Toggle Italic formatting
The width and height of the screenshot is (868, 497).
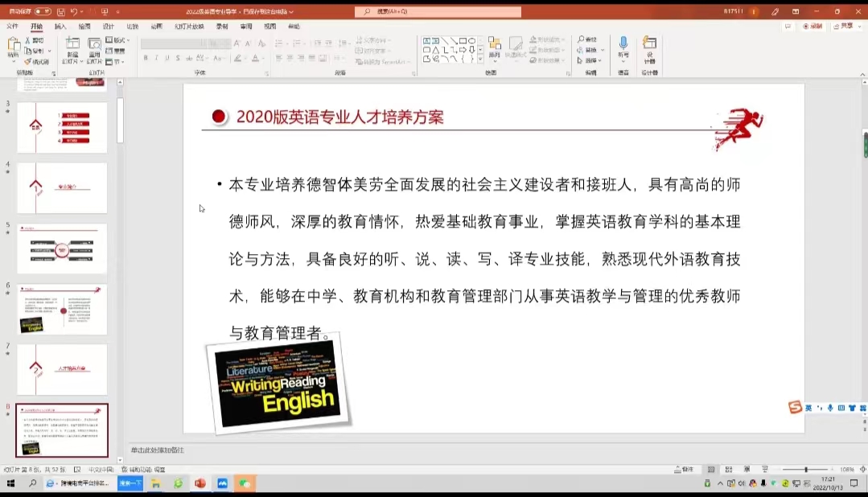pyautogui.click(x=157, y=58)
